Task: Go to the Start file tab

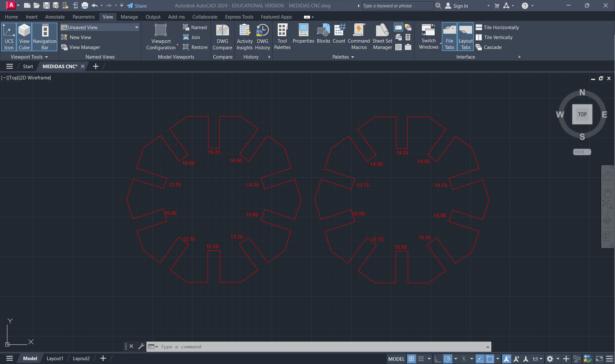Action: click(28, 66)
